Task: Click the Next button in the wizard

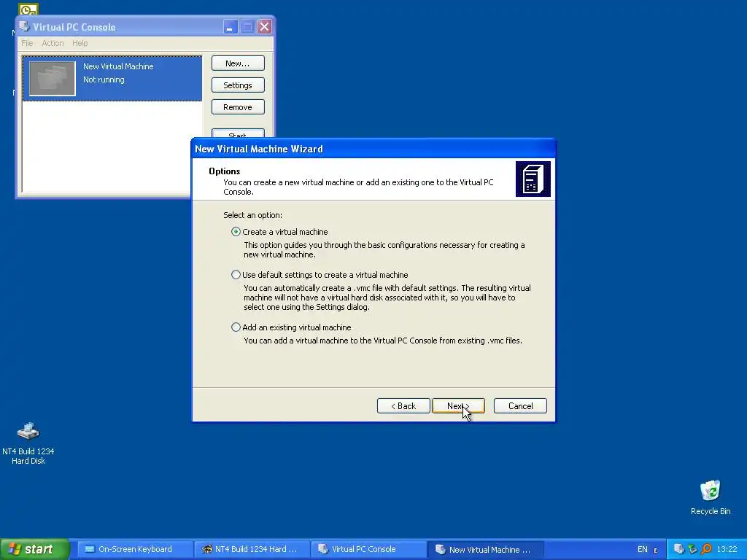Action: (458, 405)
